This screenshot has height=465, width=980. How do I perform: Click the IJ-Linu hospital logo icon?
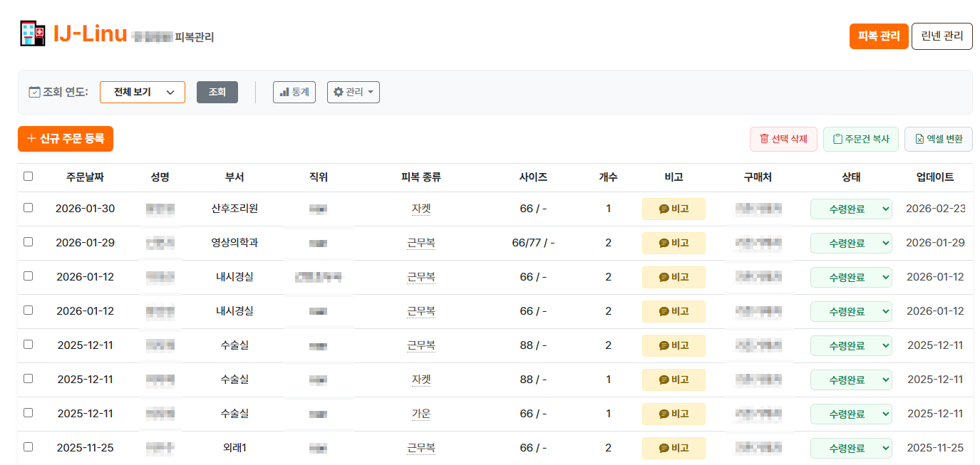33,34
